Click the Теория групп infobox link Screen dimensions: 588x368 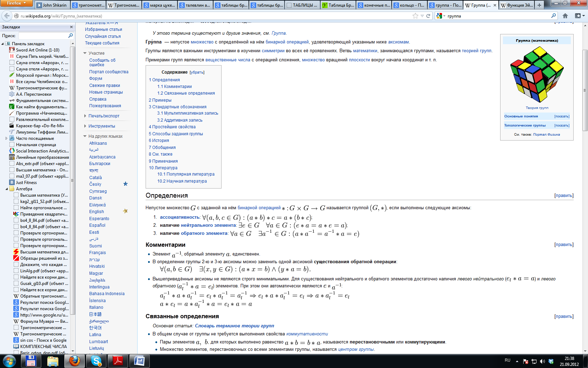click(x=537, y=108)
